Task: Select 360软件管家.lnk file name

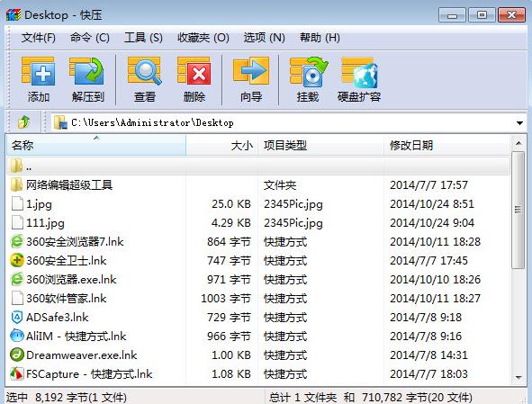Action: click(67, 298)
